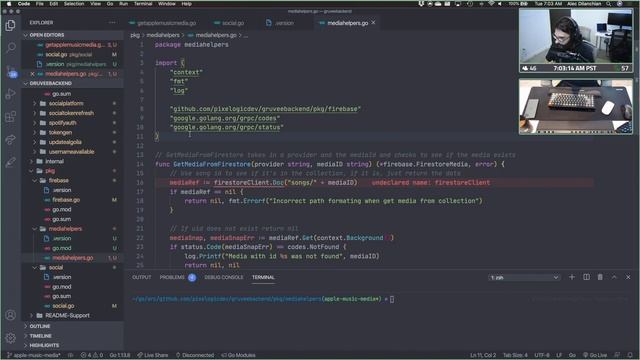Open Spotlight search in the macOS menu bar
This screenshot has height=360, width=640.
coord(608,4)
